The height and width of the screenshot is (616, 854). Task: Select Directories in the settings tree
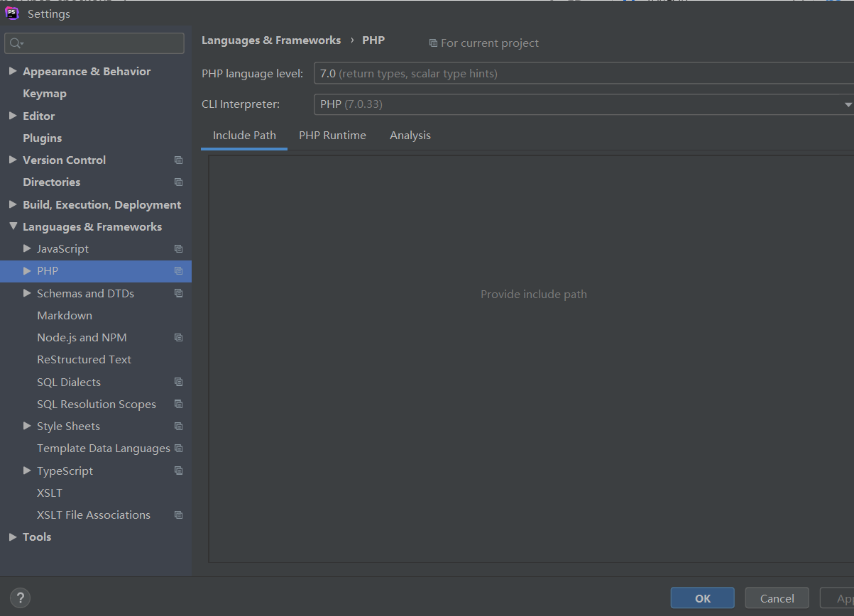point(51,182)
